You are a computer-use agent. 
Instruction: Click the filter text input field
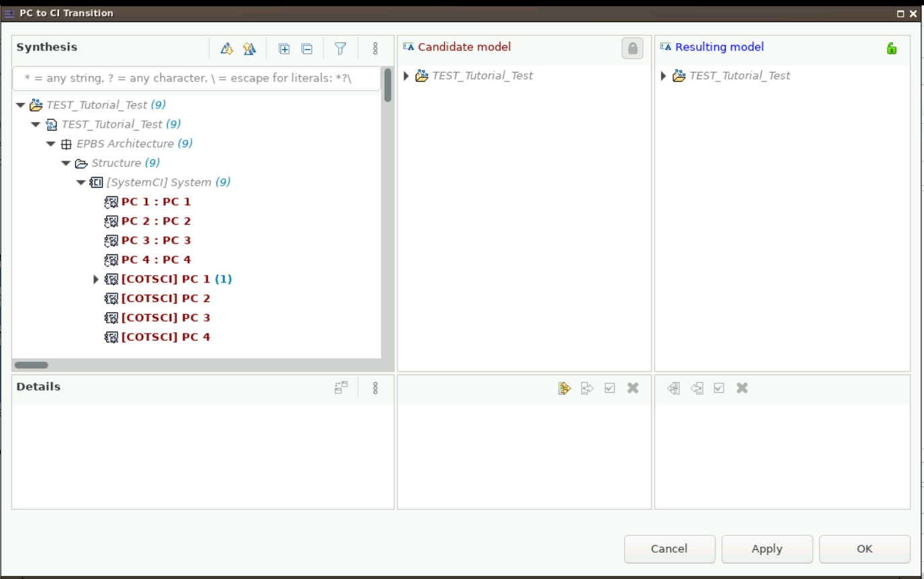[x=196, y=78]
